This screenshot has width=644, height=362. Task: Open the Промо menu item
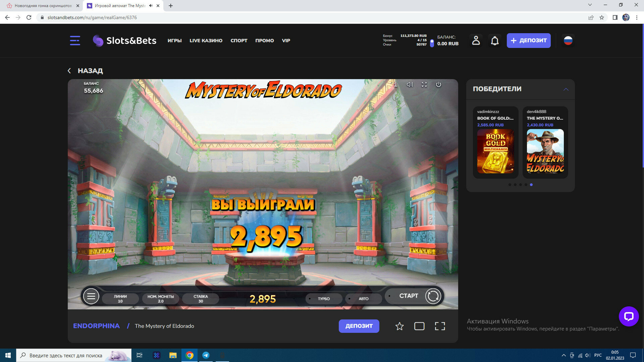[x=264, y=41]
